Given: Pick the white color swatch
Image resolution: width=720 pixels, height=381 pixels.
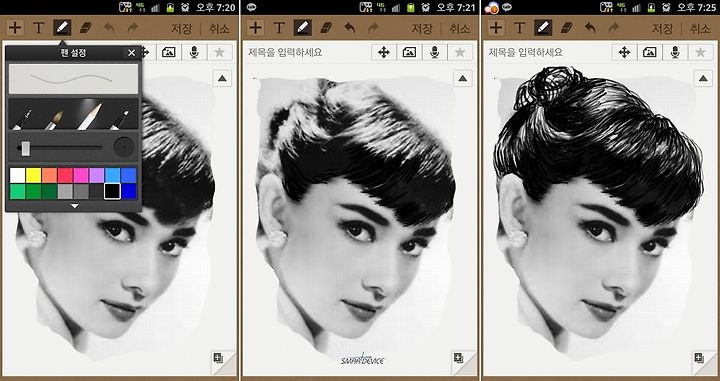Looking at the screenshot, I should [x=17, y=175].
